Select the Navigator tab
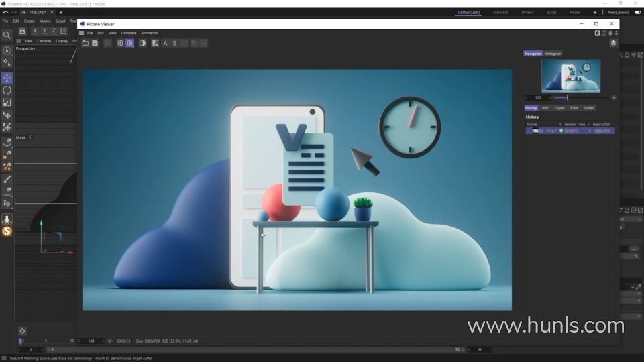The height and width of the screenshot is (362, 644). (533, 54)
